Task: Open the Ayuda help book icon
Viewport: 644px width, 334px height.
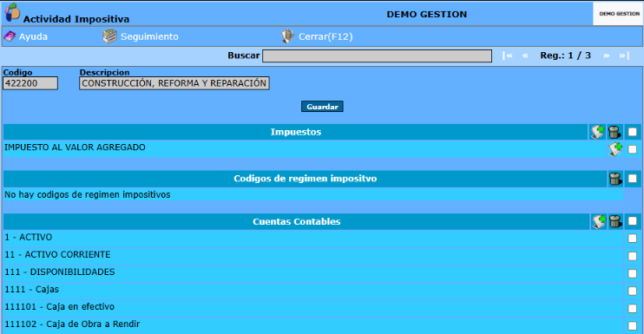Action: pos(10,36)
